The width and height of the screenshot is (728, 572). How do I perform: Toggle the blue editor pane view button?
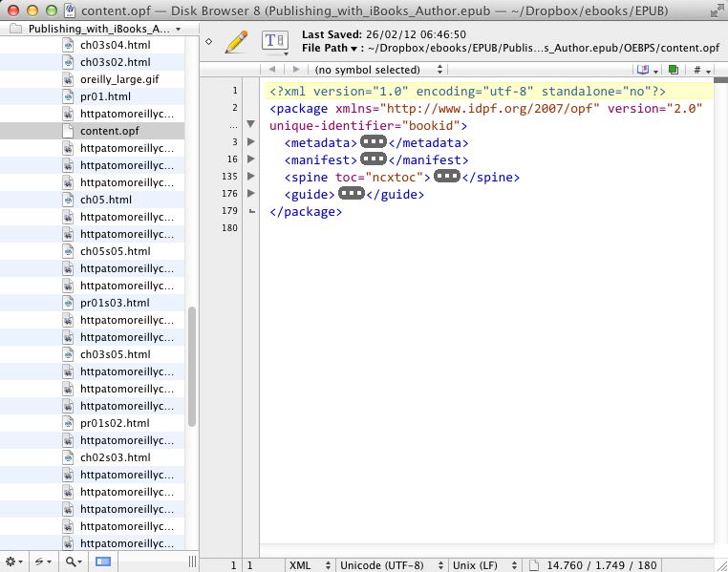point(103,561)
